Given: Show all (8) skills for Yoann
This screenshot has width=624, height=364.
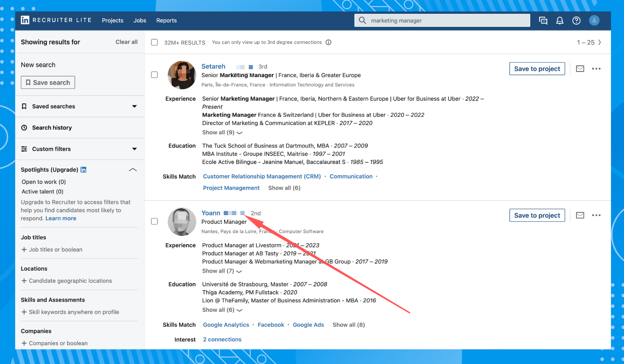Looking at the screenshot, I should [349, 325].
